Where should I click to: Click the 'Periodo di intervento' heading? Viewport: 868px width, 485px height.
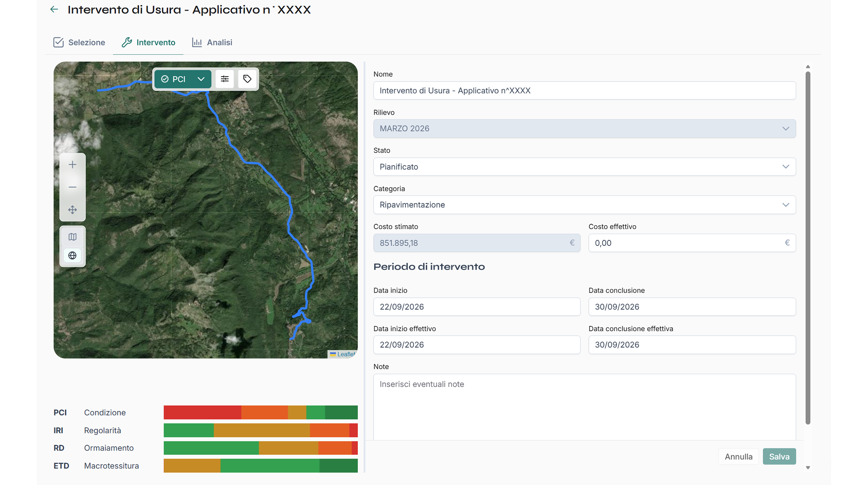[429, 267]
